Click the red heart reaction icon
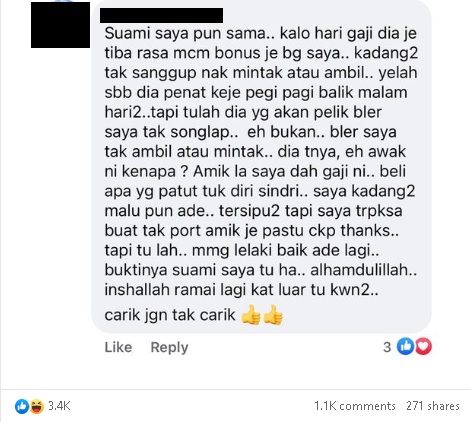The width and height of the screenshot is (471, 422). coord(423,346)
